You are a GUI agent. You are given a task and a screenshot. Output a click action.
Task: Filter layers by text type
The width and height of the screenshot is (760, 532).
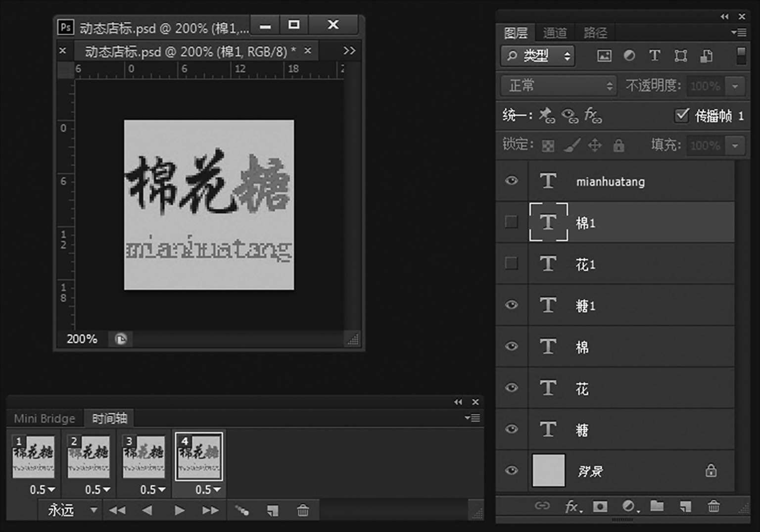coord(655,55)
